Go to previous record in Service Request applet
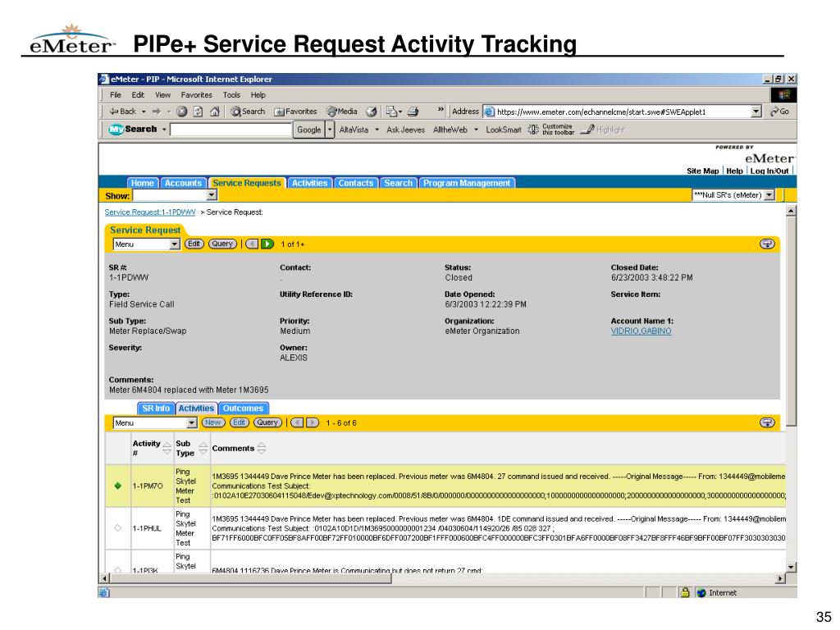Image resolution: width=840 pixels, height=630 pixels. pyautogui.click(x=252, y=244)
